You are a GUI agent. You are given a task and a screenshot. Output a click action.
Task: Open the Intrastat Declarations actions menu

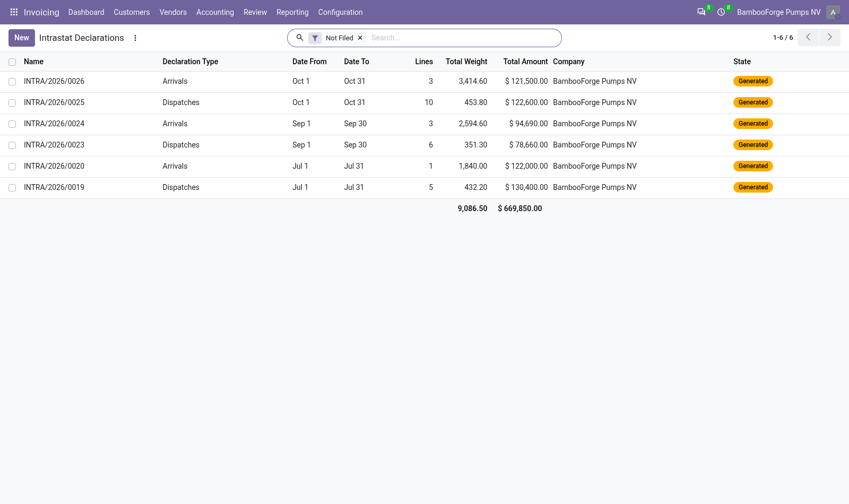pyautogui.click(x=135, y=38)
